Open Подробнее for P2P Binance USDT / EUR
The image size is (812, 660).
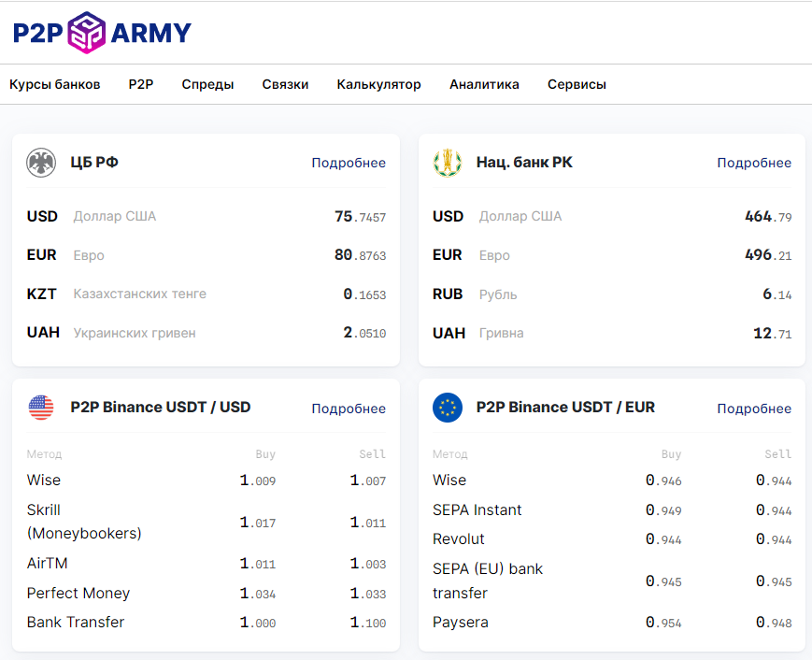[x=754, y=409]
